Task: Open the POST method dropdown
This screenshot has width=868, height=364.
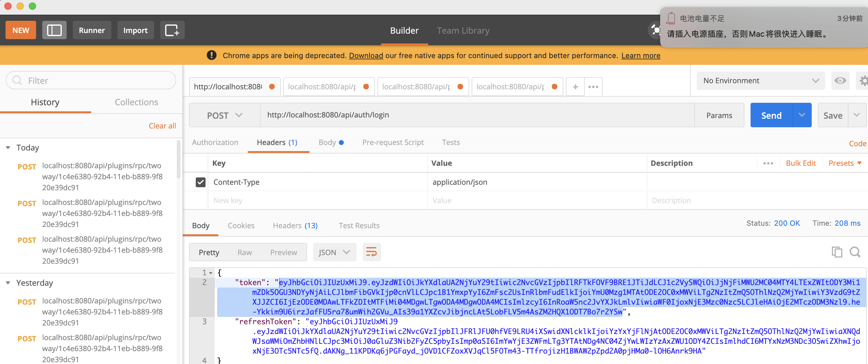Action: coord(224,115)
